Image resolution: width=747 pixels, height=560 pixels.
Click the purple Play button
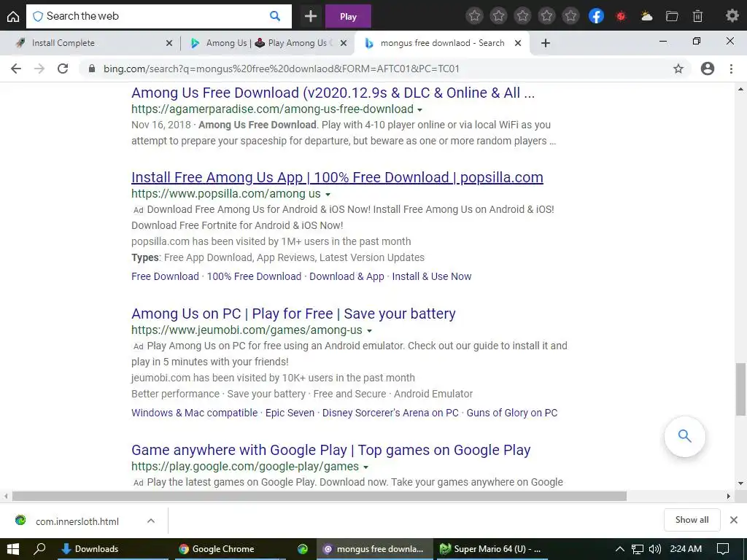(x=348, y=17)
